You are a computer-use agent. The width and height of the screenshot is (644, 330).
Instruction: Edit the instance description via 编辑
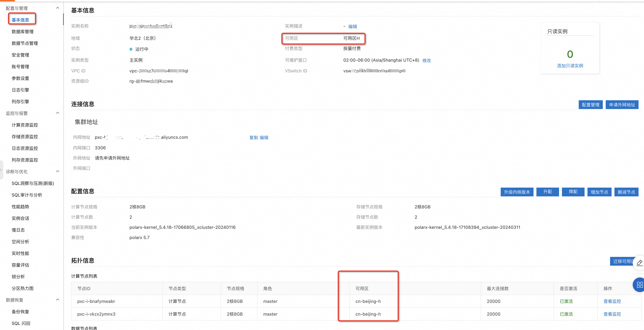click(352, 26)
